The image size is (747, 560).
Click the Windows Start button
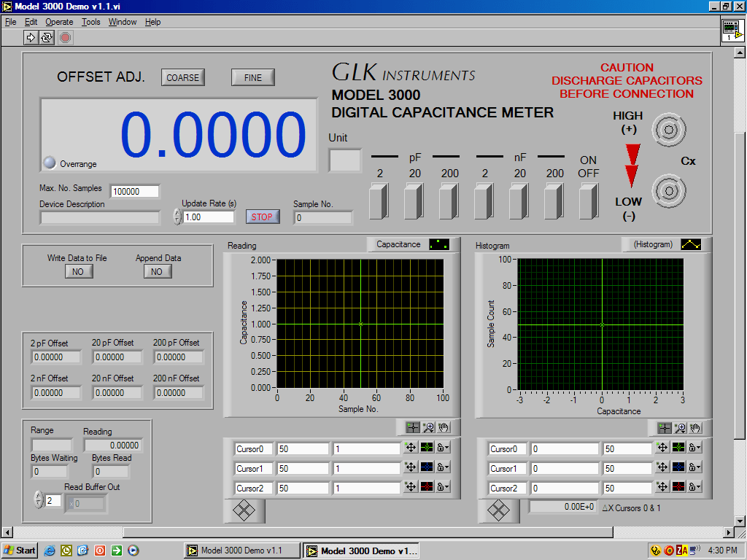(20, 551)
